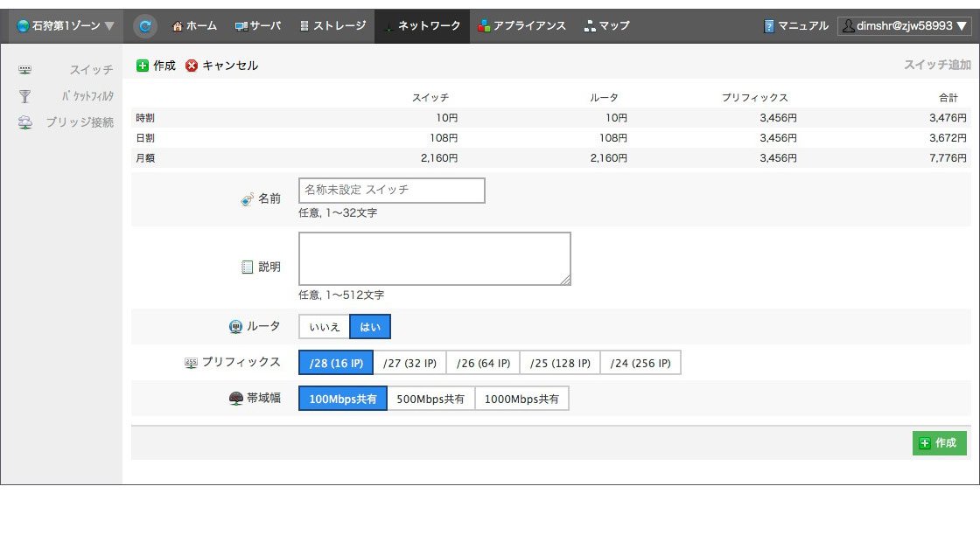This screenshot has width=980, height=542.
Task: Open the マップ tab
Action: click(x=607, y=26)
